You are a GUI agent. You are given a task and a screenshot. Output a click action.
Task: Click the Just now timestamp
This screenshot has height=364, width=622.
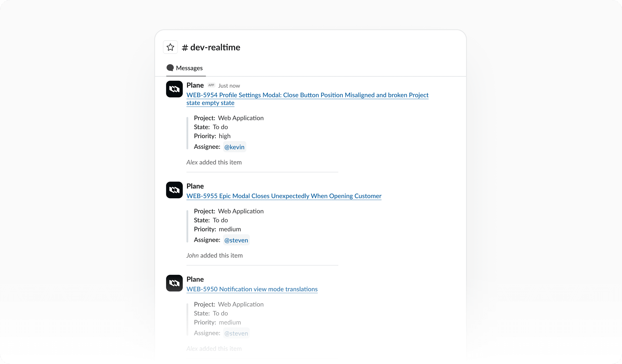tap(229, 85)
